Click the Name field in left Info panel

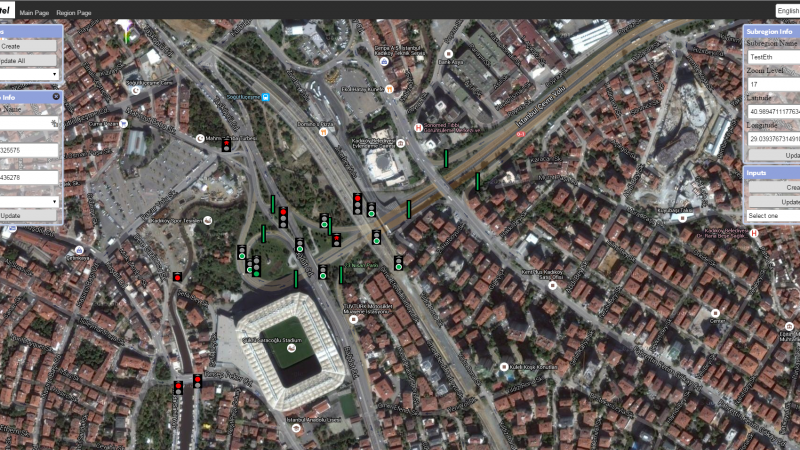pos(29,123)
